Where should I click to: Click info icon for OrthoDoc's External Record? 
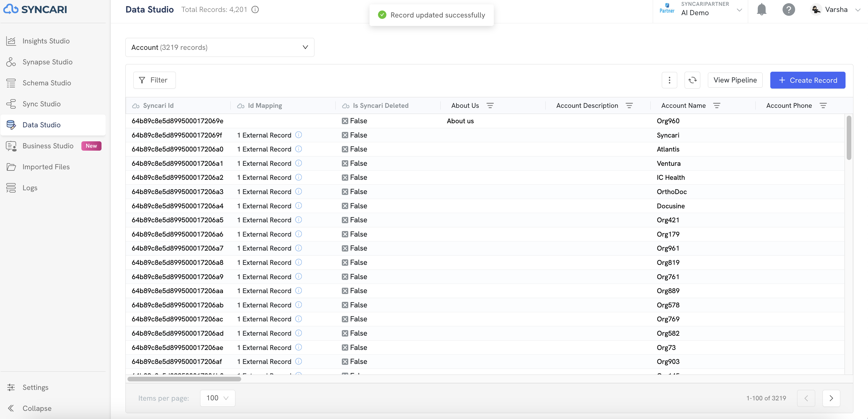[299, 191]
